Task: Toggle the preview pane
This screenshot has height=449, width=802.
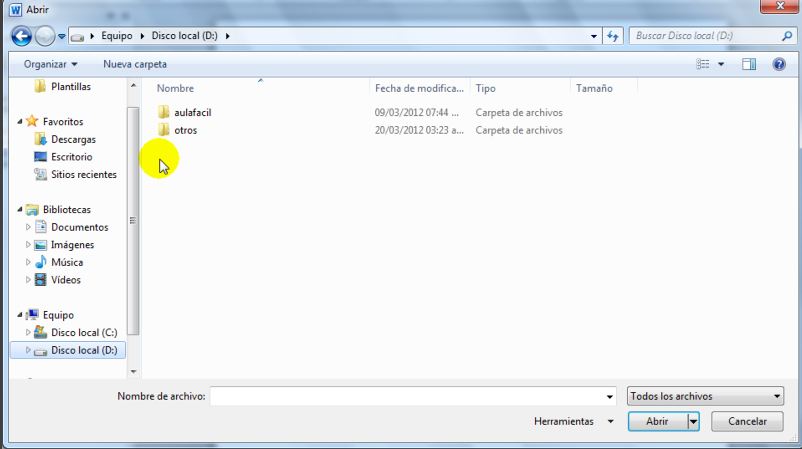Action: (x=749, y=64)
